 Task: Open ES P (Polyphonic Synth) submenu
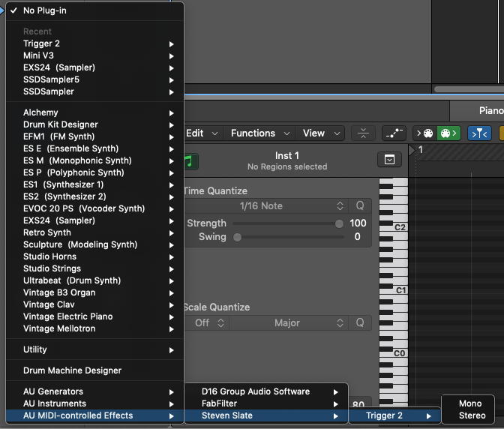click(94, 172)
